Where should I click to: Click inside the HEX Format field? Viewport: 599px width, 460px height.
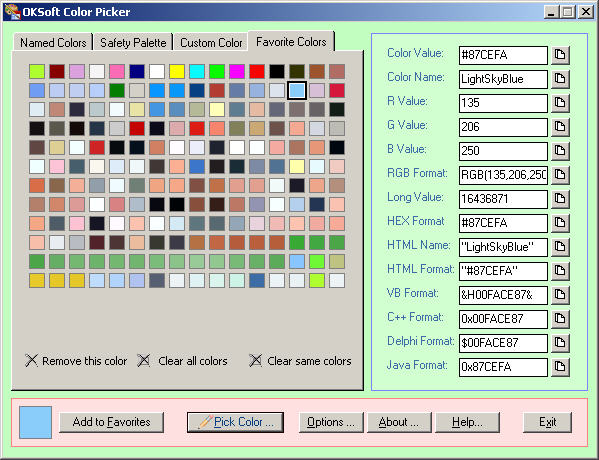(x=503, y=223)
